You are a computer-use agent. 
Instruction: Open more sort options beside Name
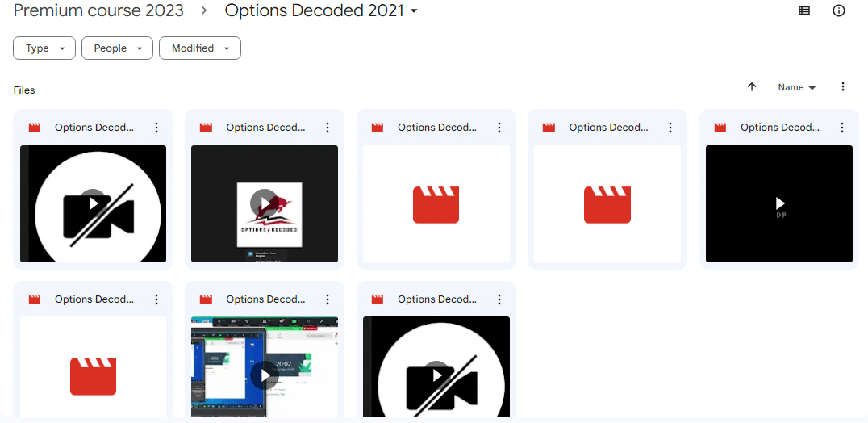[843, 87]
